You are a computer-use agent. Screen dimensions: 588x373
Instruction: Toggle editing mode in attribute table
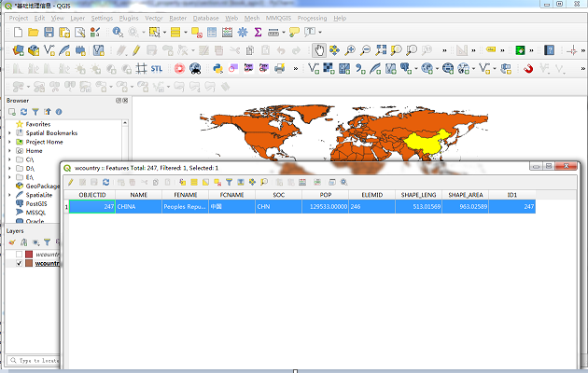[x=71, y=183]
